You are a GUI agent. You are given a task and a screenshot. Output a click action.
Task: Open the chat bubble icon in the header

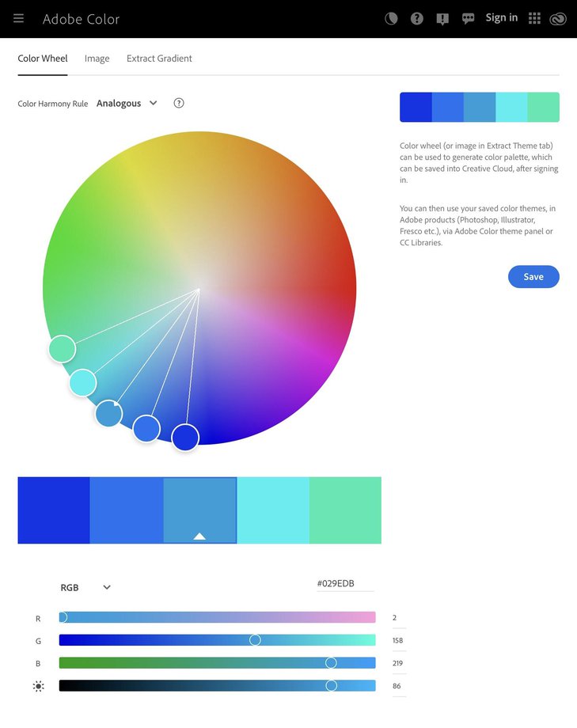click(x=469, y=17)
